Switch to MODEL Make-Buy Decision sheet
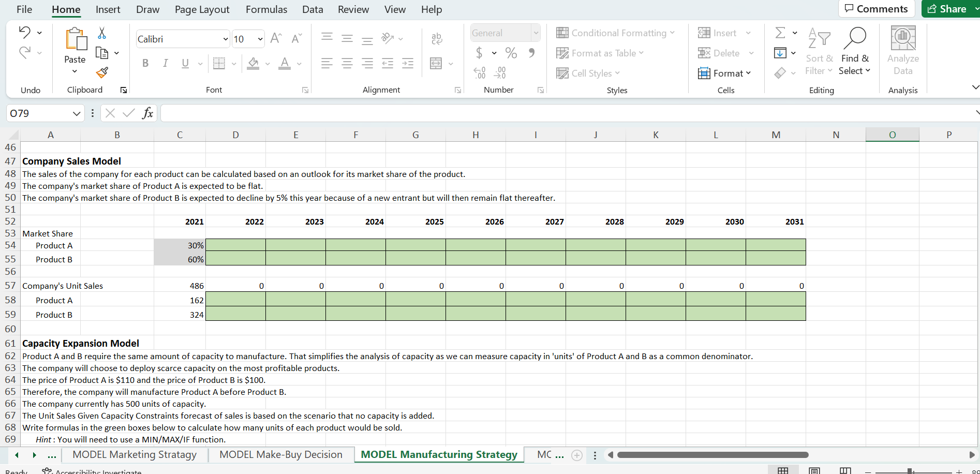This screenshot has width=980, height=474. click(281, 454)
